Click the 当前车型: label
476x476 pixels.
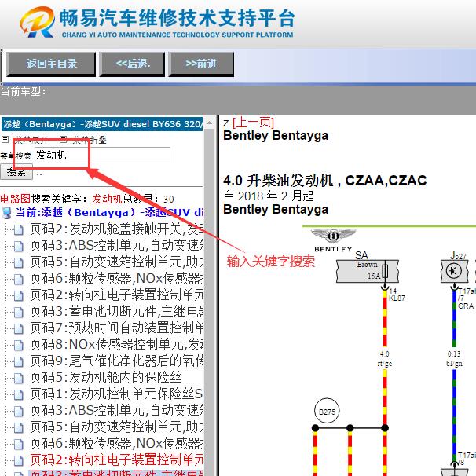[23, 91]
